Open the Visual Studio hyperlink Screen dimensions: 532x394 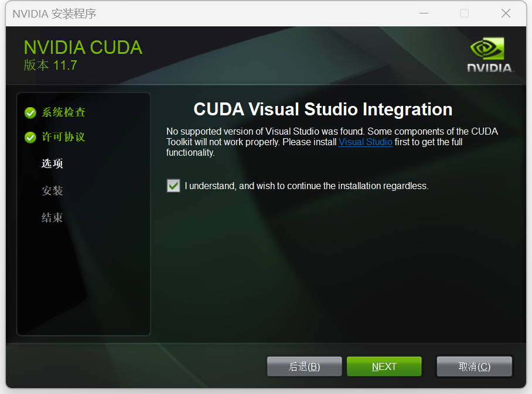(366, 142)
